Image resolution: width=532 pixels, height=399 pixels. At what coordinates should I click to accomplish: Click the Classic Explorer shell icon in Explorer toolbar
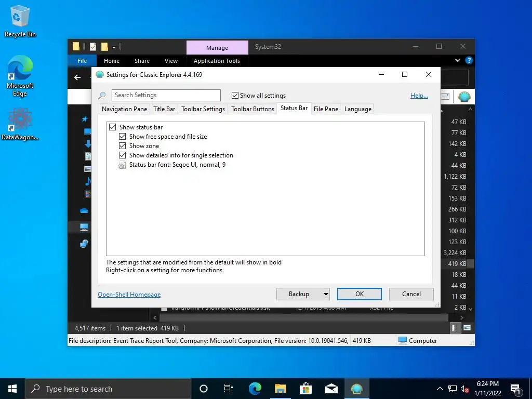(x=464, y=97)
